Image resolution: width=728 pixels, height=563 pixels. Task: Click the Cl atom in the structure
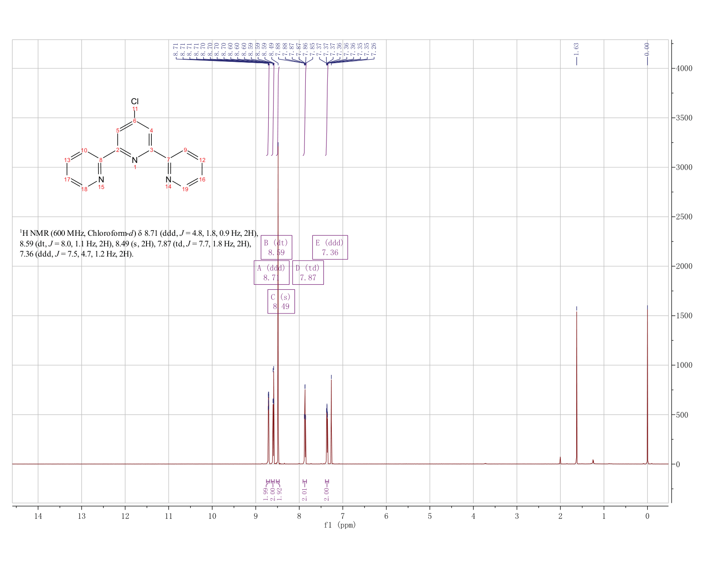pos(135,102)
